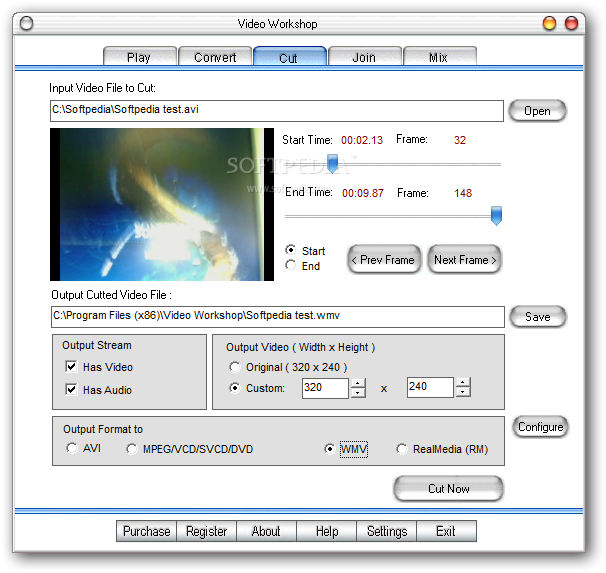Choose AVI output format
This screenshot has height=573, width=606.
72,448
